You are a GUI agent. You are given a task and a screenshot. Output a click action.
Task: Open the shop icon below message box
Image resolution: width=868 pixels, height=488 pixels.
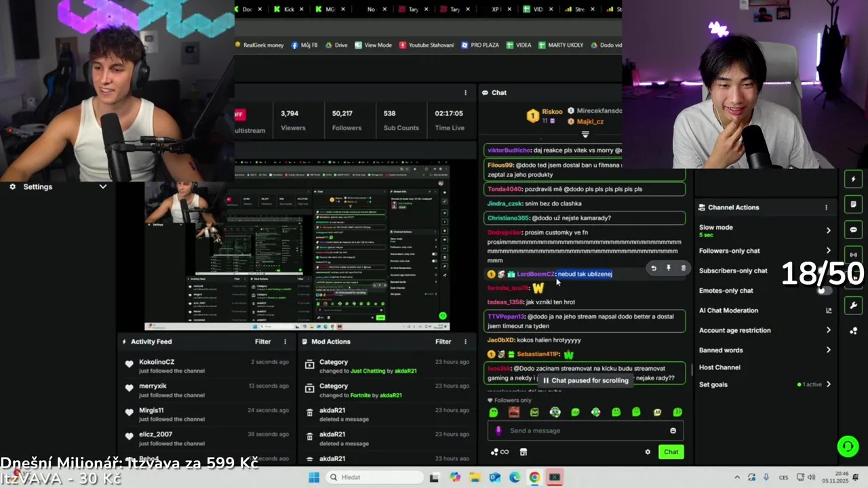pyautogui.click(x=524, y=452)
